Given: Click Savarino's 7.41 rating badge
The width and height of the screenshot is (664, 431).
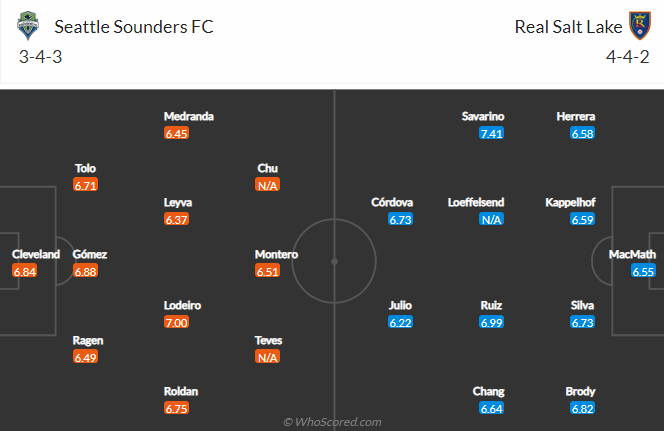Looking at the screenshot, I should click(491, 133).
